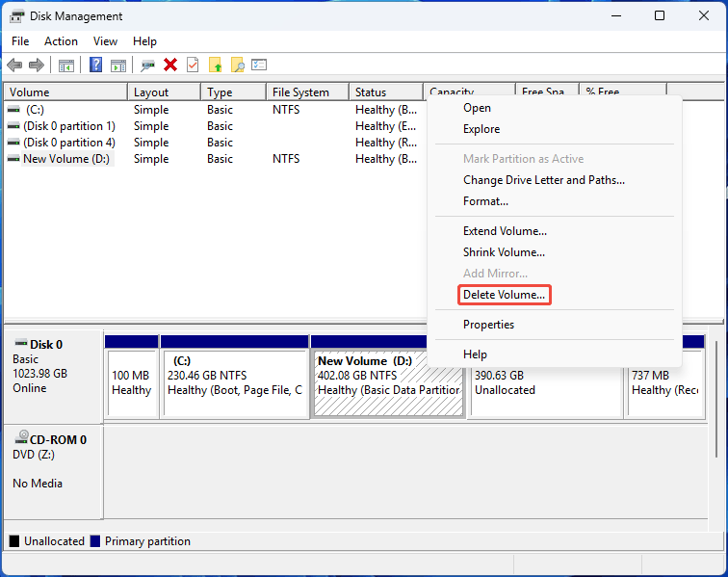Open the Action menu
728x577 pixels.
coord(61,41)
